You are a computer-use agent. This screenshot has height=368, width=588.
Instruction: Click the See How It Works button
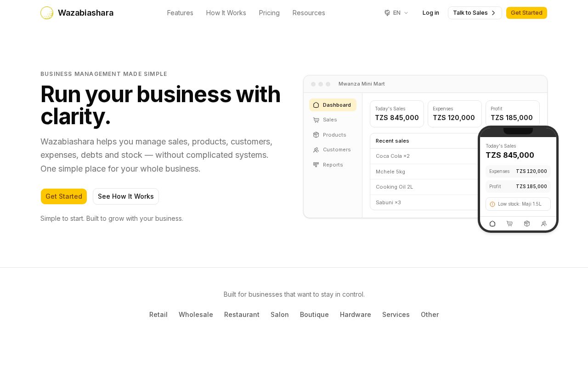(x=126, y=196)
